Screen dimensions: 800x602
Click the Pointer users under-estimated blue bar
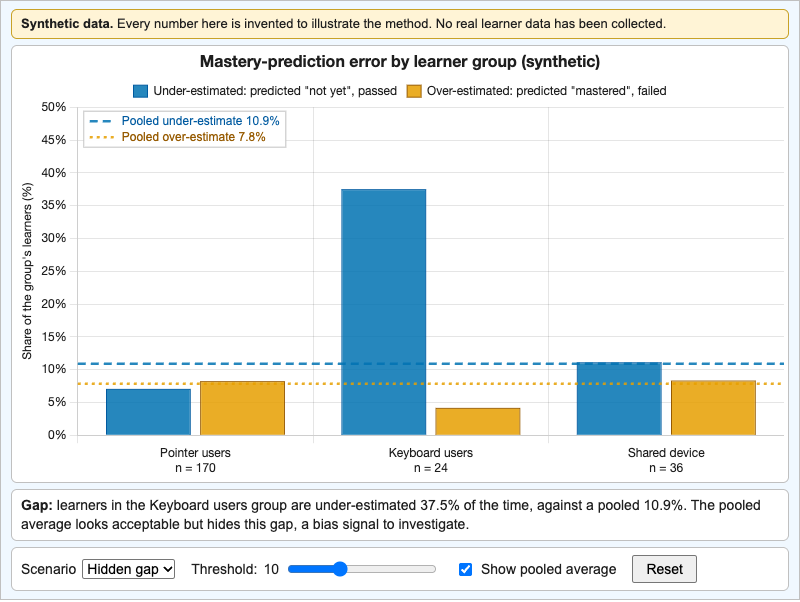tap(148, 412)
